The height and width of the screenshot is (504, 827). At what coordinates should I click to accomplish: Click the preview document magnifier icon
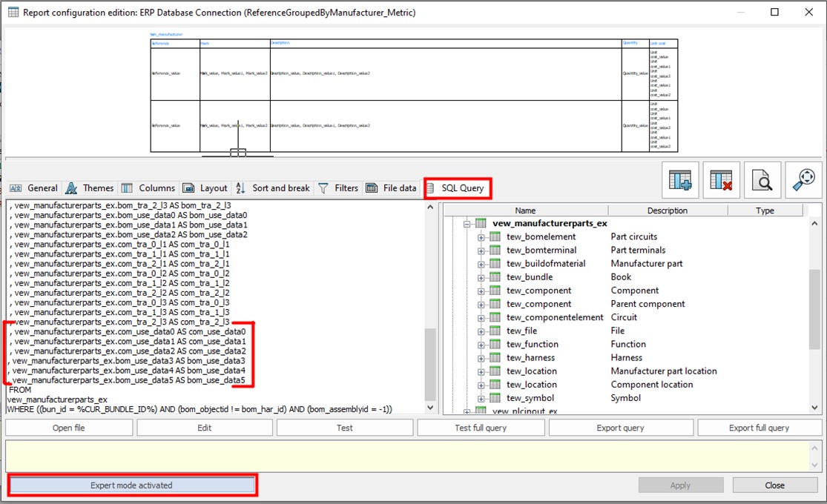click(762, 180)
